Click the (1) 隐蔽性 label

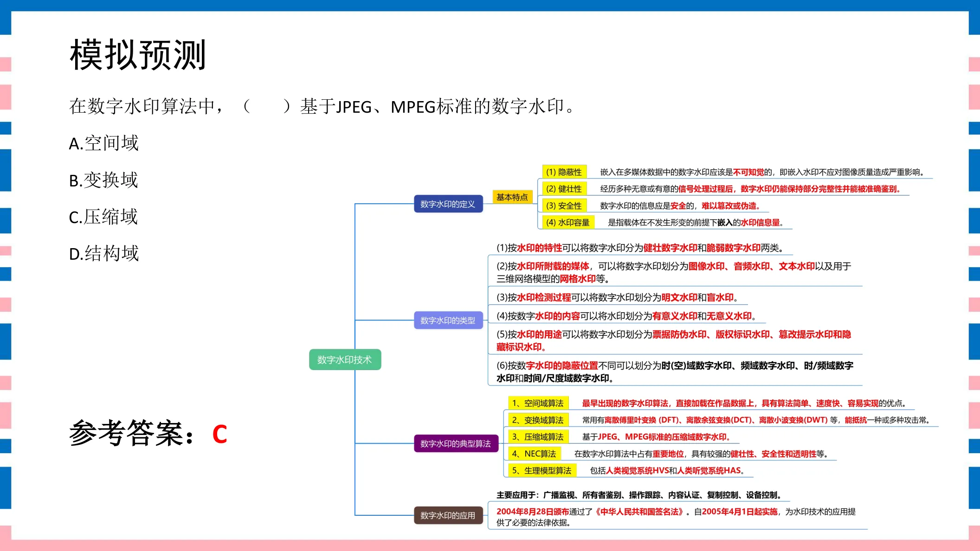click(564, 172)
